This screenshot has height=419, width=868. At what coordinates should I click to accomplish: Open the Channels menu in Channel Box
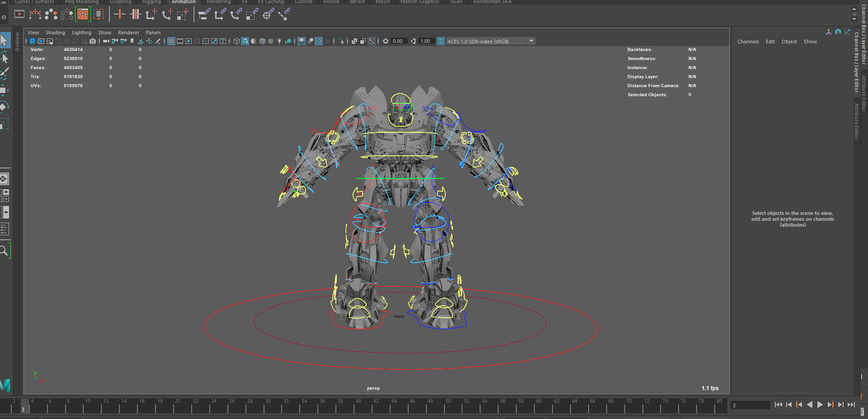[748, 42]
